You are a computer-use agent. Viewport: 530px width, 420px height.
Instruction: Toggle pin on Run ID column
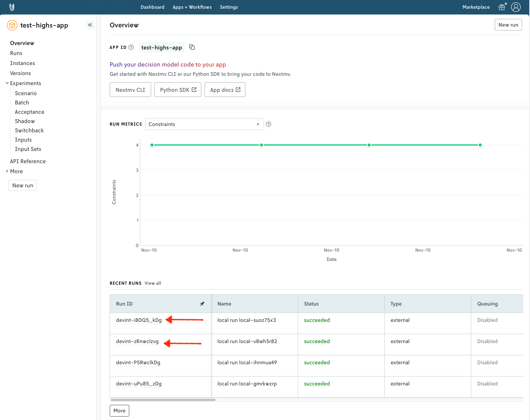(202, 304)
